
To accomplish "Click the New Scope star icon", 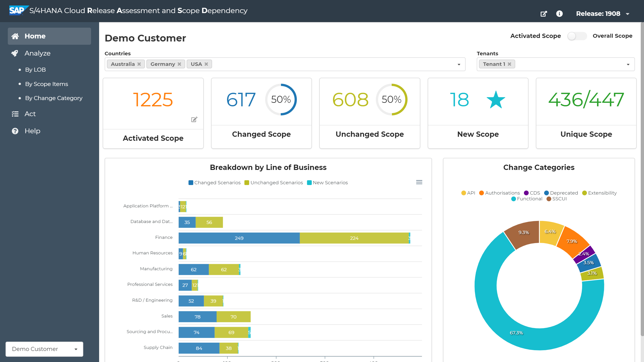I will point(496,100).
